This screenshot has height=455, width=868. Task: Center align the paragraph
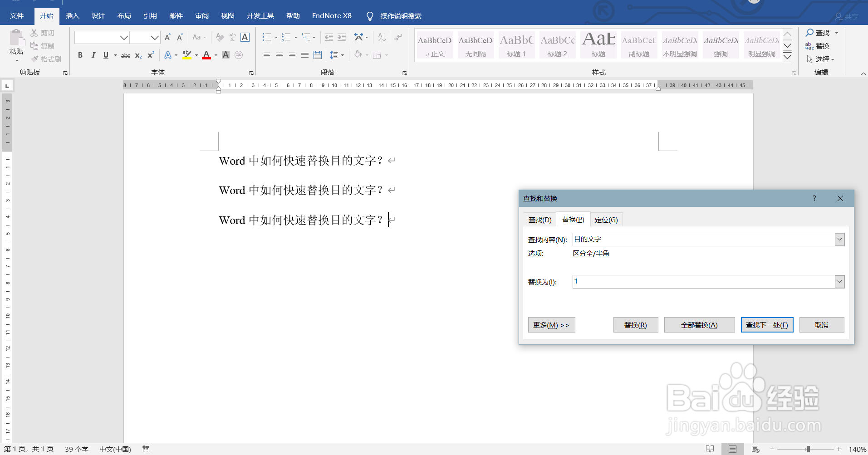point(279,55)
